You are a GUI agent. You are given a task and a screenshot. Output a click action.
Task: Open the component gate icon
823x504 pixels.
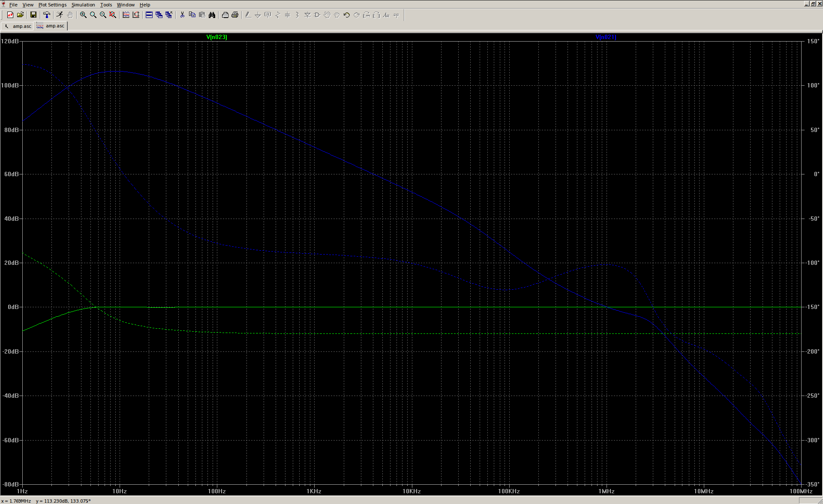click(x=317, y=15)
